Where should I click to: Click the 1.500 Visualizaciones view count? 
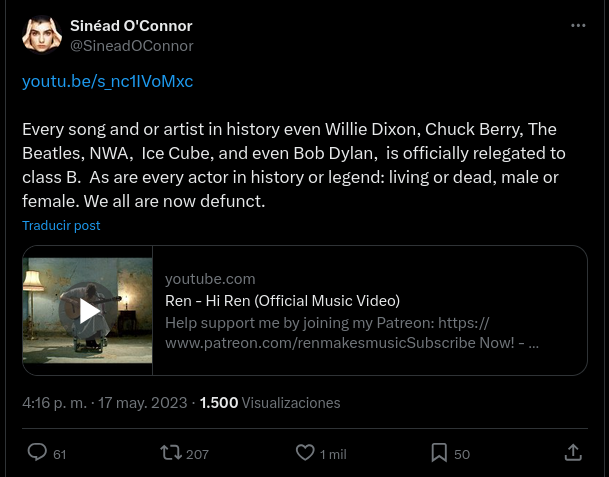click(270, 403)
